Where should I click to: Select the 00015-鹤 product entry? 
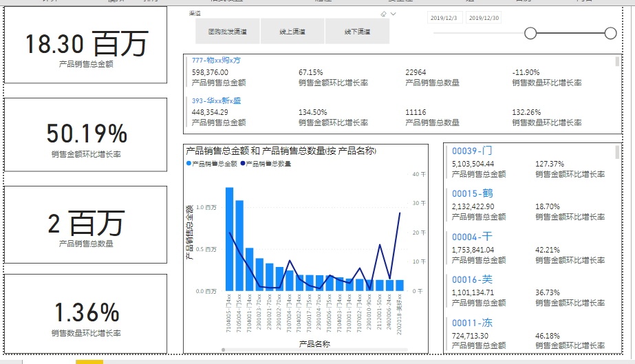472,194
